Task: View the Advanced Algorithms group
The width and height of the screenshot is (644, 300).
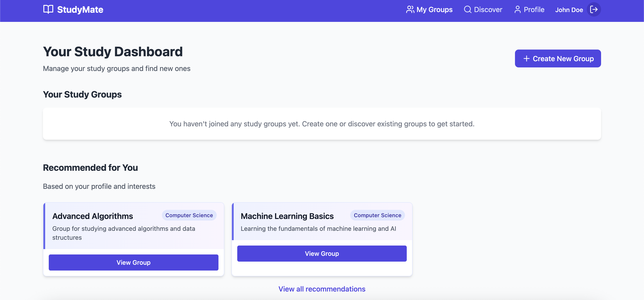Action: 133,262
